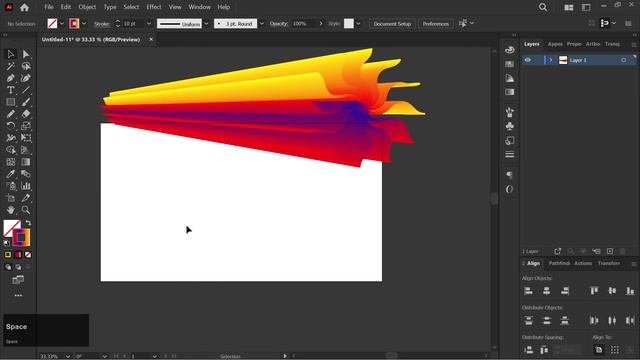Screen dimensions: 640x360
Task: Switch to the Artboards panel tab
Action: pyautogui.click(x=593, y=44)
